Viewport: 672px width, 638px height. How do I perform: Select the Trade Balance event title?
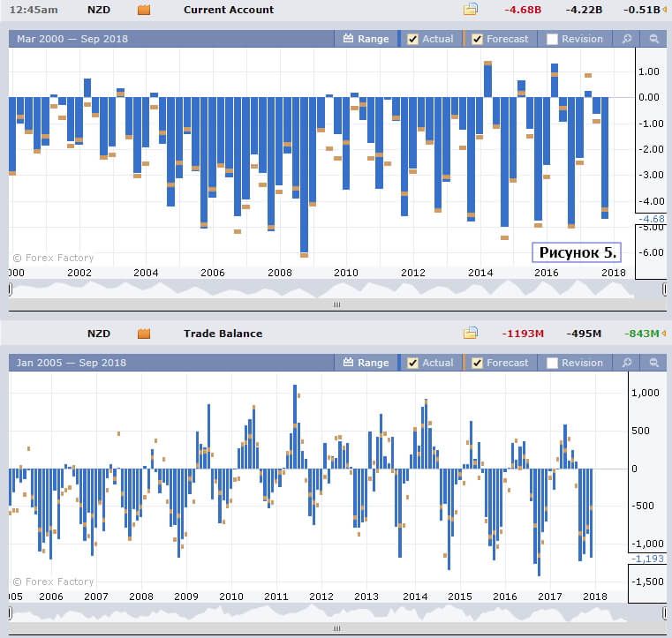(223, 334)
